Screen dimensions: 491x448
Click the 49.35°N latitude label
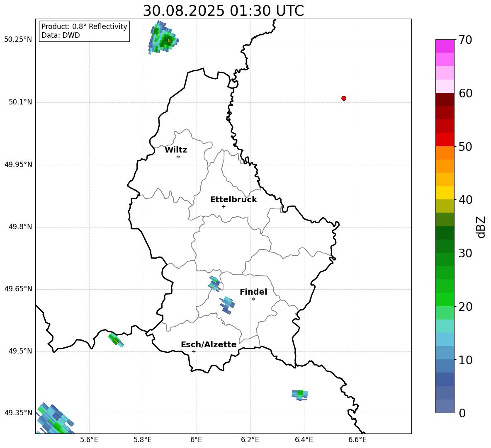coord(18,413)
